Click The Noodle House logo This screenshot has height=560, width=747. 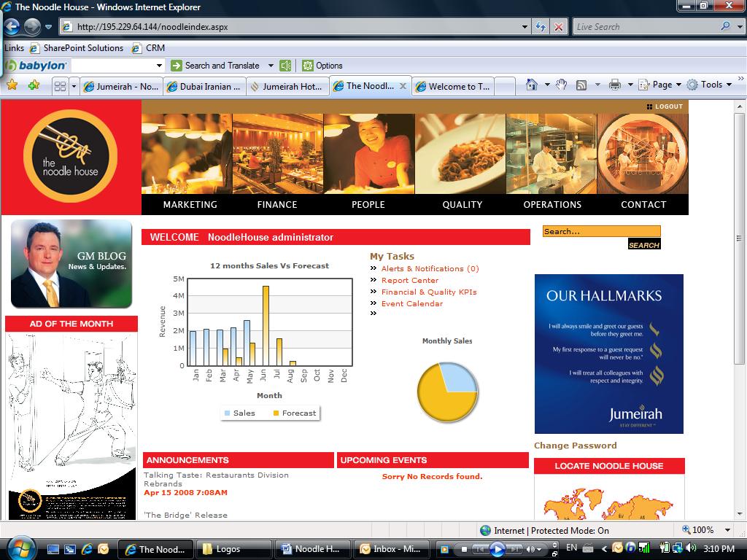tap(71, 156)
